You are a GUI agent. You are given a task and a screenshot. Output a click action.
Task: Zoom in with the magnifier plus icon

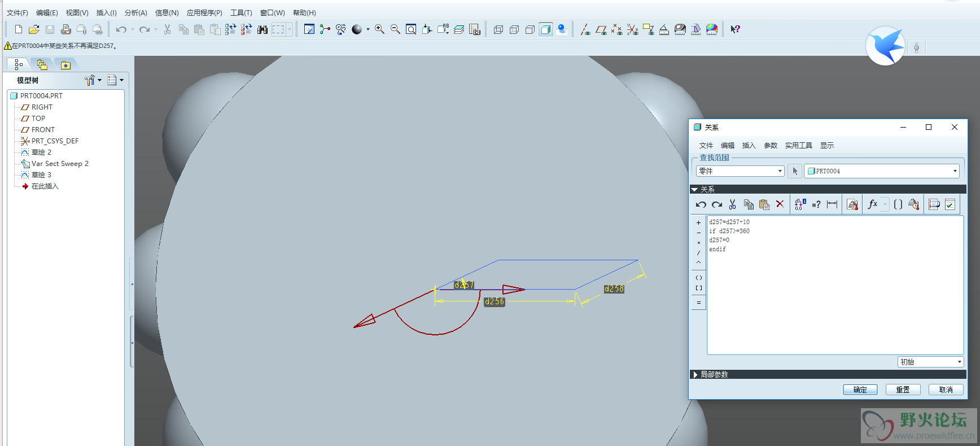point(379,29)
